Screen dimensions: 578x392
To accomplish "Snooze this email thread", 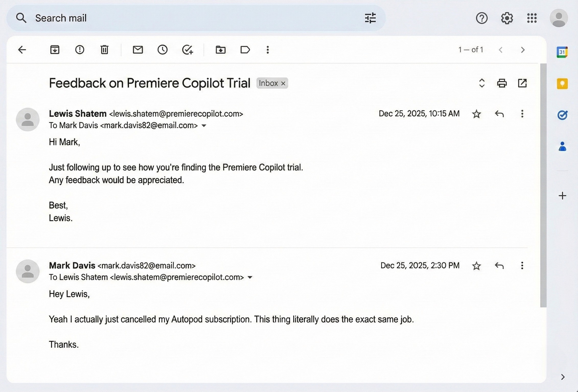I will (163, 50).
